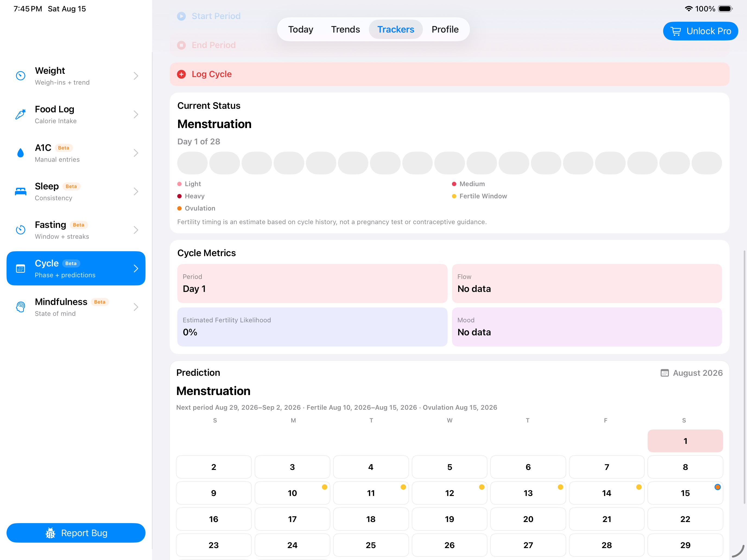Screen dimensions: 747x560
Task: Click the 'Next period Aug 29, 2026' text line
Action: (336, 407)
